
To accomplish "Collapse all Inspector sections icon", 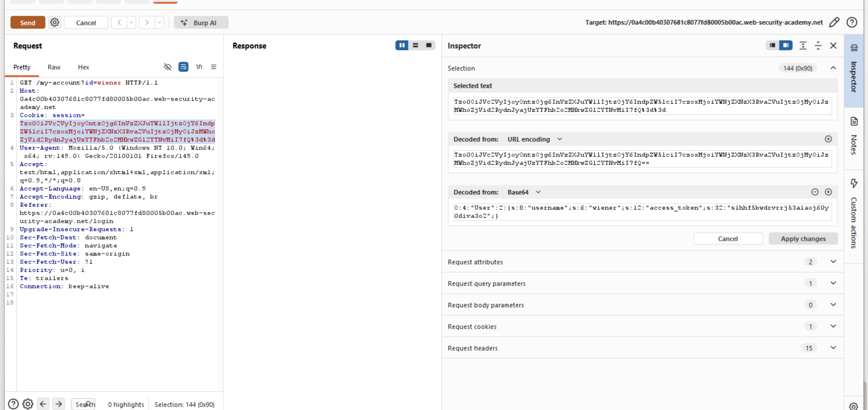I will [x=818, y=45].
